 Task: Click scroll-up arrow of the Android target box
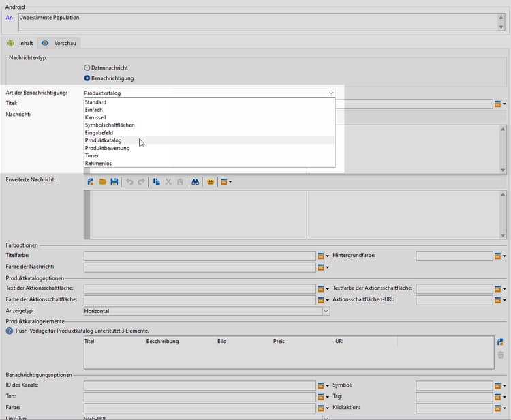501,18
